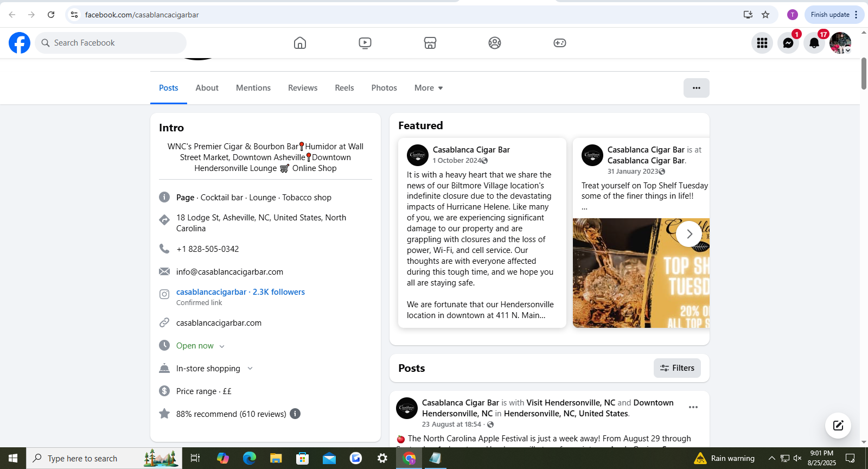Open Windows Start menu
Image resolution: width=868 pixels, height=469 pixels.
[13, 458]
